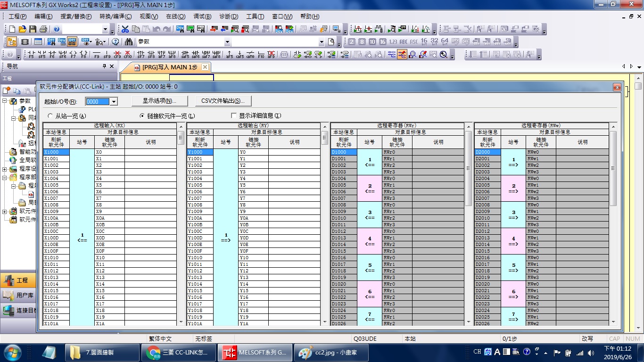Open the 诊断(D) menu
Image resolution: width=644 pixels, height=362 pixels.
click(229, 16)
